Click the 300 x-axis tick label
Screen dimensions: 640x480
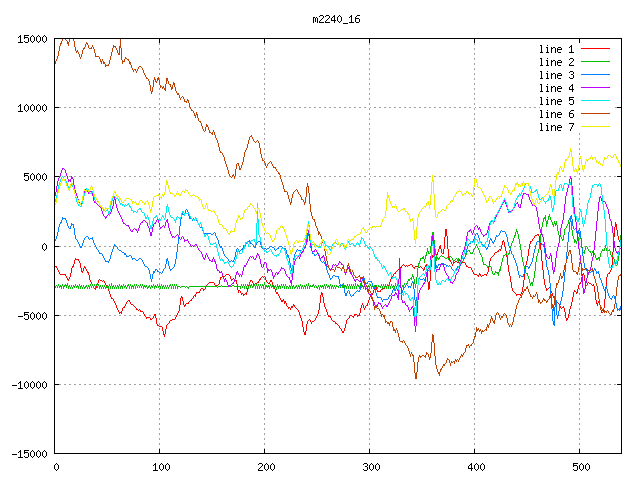[370, 467]
